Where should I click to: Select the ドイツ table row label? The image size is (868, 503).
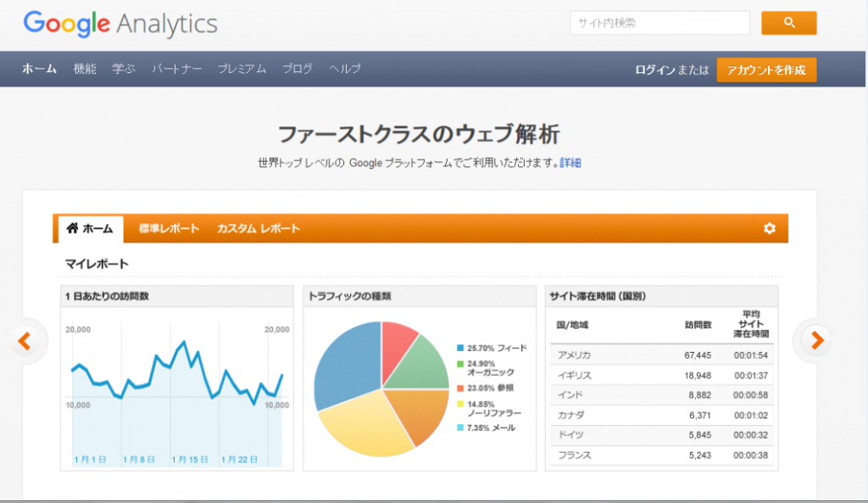pyautogui.click(x=570, y=435)
